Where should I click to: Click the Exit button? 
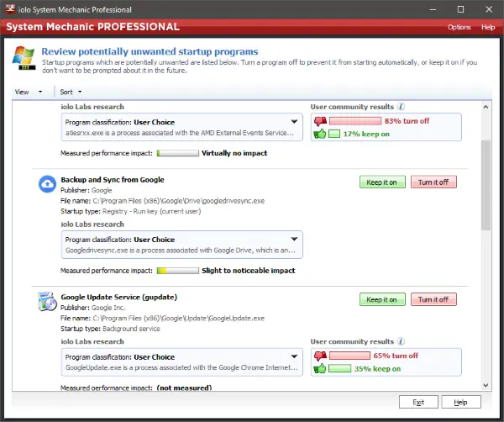pyautogui.click(x=418, y=402)
